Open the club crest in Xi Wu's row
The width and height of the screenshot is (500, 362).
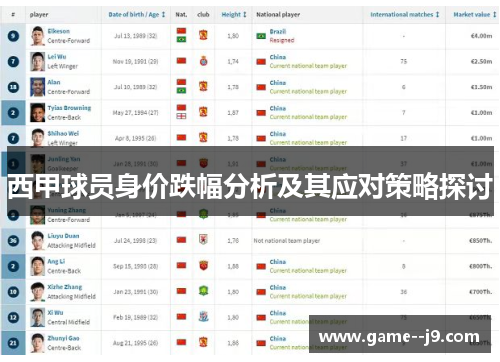pos(203,316)
